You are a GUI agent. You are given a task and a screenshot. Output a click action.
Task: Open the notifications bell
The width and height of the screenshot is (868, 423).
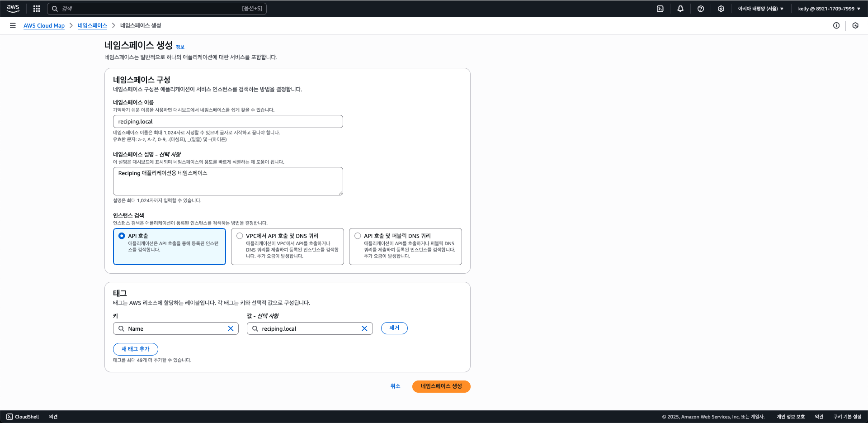coord(680,9)
